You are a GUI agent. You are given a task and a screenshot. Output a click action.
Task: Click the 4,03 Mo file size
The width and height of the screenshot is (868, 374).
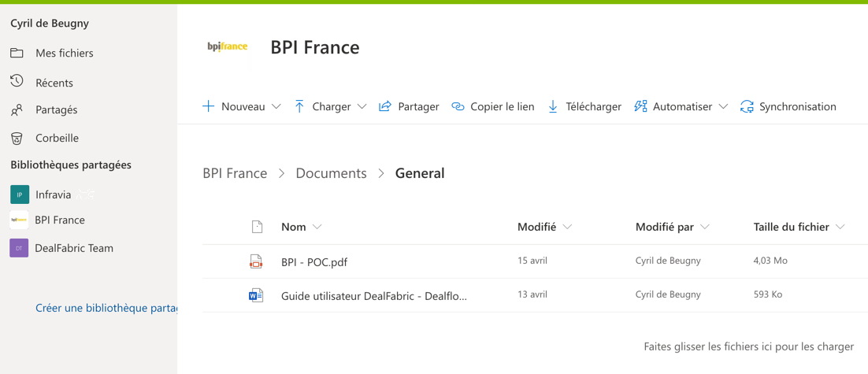pos(770,261)
